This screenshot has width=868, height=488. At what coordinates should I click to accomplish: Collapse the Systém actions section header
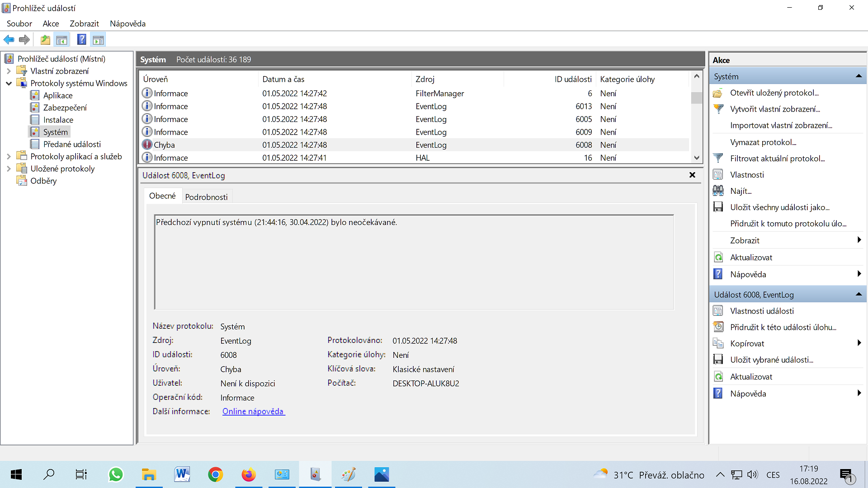point(858,76)
